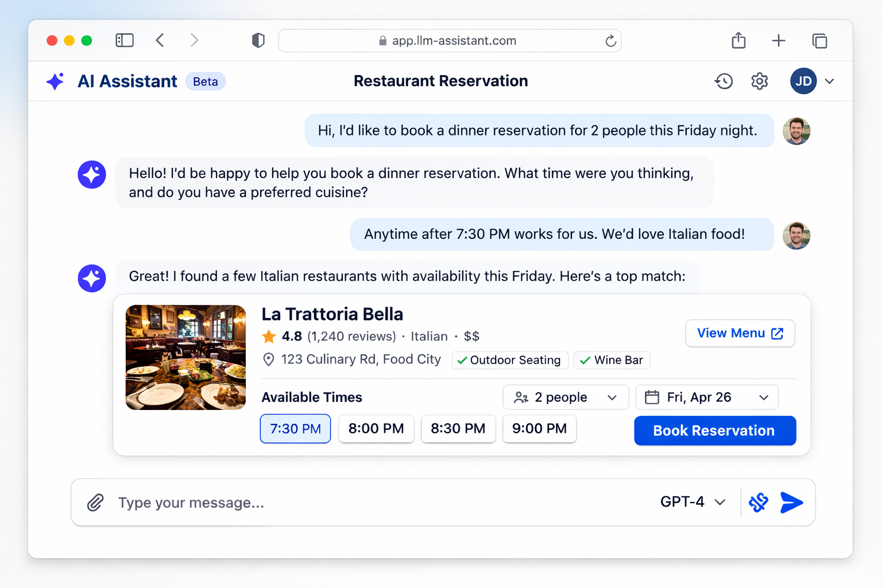Reload the page using refresh icon
This screenshot has height=588, width=882.
click(x=610, y=41)
